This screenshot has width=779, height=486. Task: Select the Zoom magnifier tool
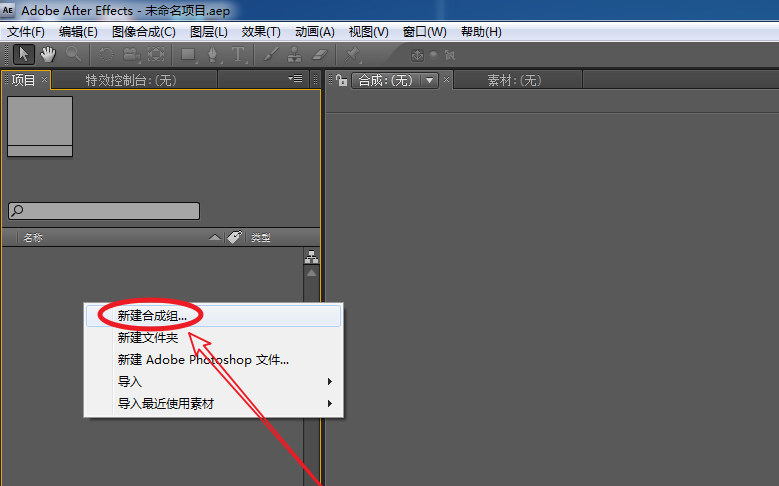74,54
